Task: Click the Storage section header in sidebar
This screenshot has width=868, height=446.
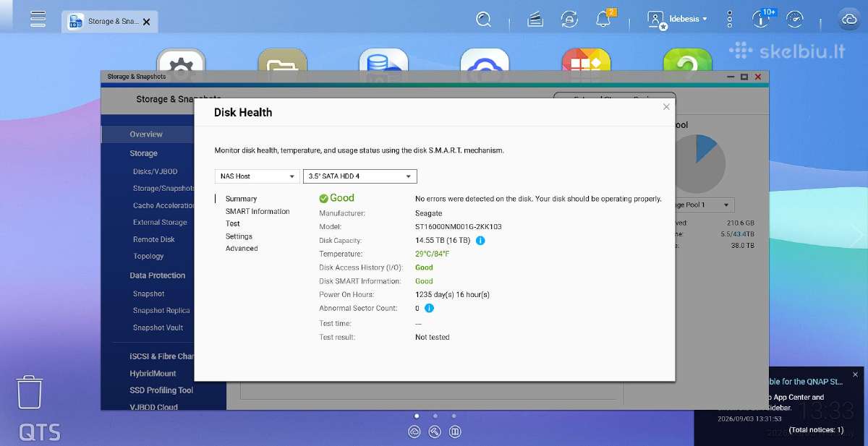Action: (x=143, y=153)
